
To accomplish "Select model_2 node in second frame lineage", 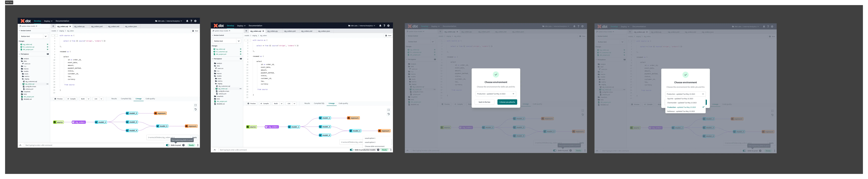I will 325,118.
